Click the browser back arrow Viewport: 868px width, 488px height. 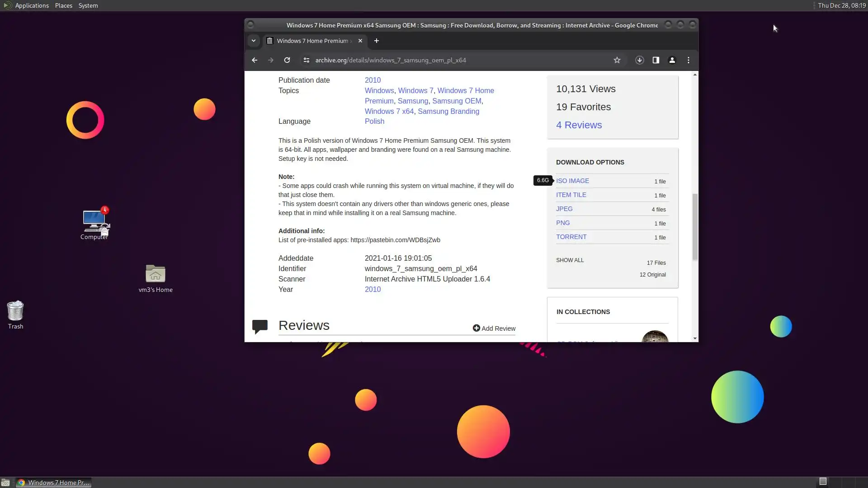(255, 60)
